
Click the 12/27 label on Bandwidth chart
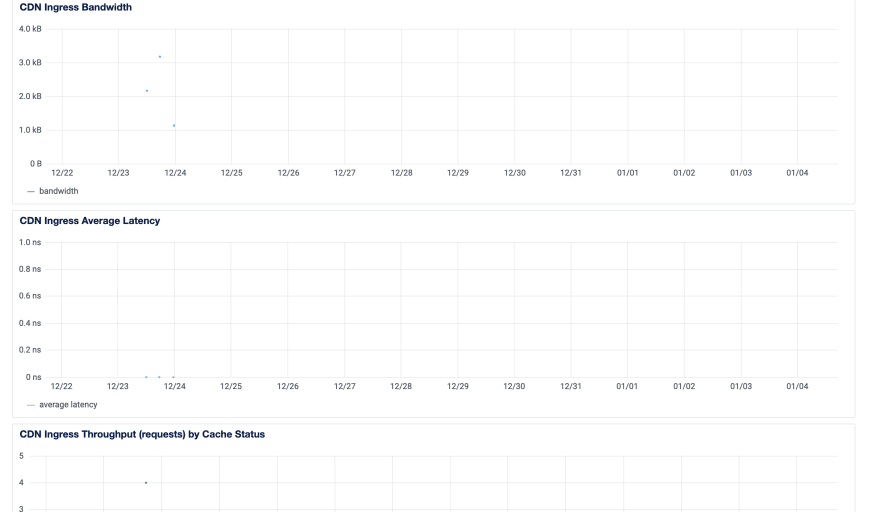tap(345, 173)
